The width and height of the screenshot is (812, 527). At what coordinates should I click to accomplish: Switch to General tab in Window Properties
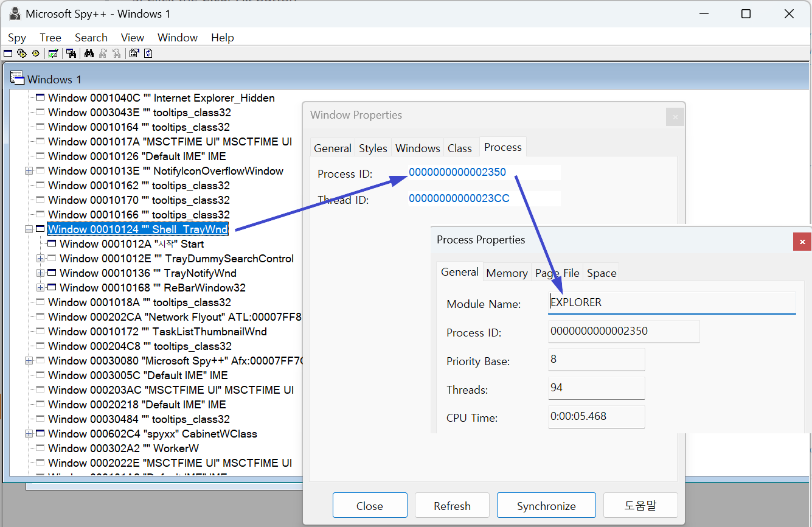(x=333, y=148)
